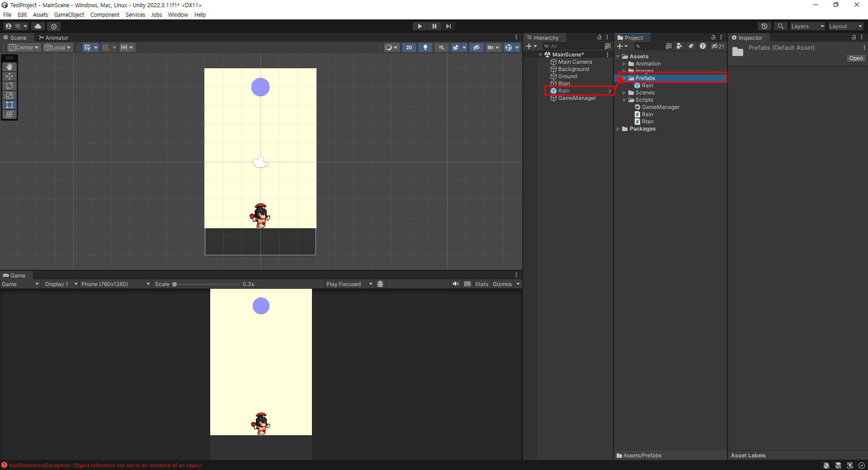Toggle grid snapping button in Scene toolbar
This screenshot has height=470, width=868.
coord(106,47)
